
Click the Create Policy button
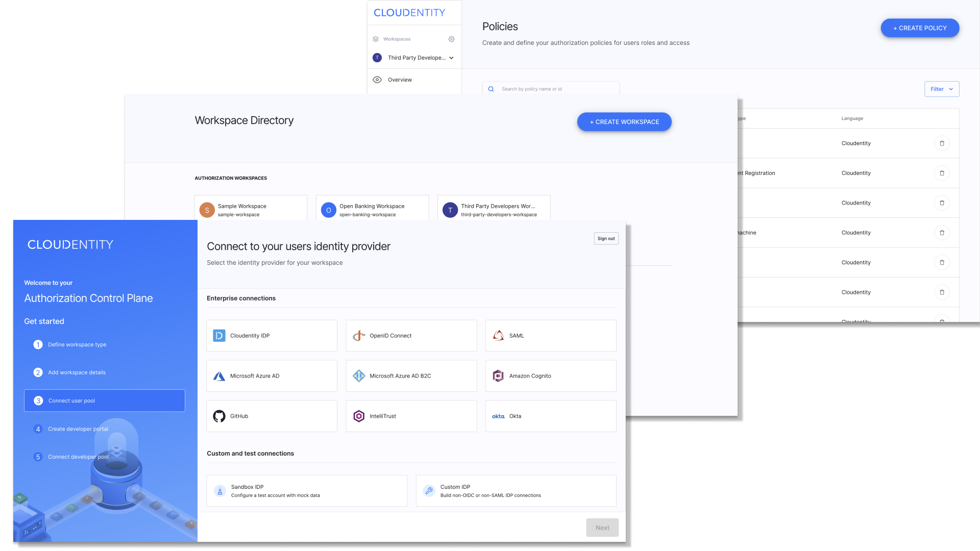pos(919,28)
